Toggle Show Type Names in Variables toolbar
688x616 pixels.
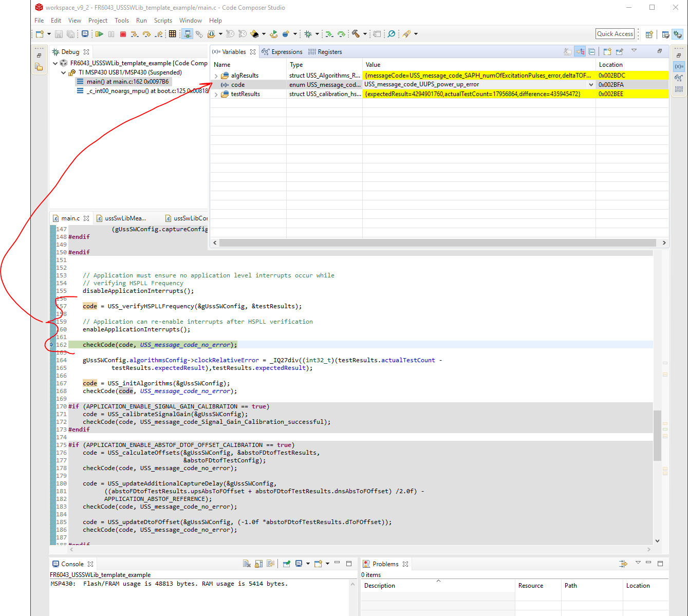[x=568, y=51]
